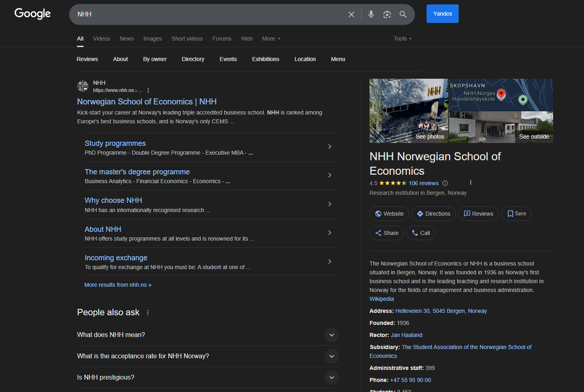Open the Reviews button in knowledge panel

click(478, 214)
